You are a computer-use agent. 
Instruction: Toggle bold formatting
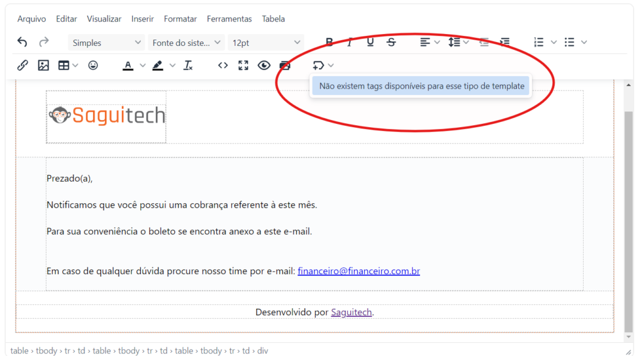(329, 42)
